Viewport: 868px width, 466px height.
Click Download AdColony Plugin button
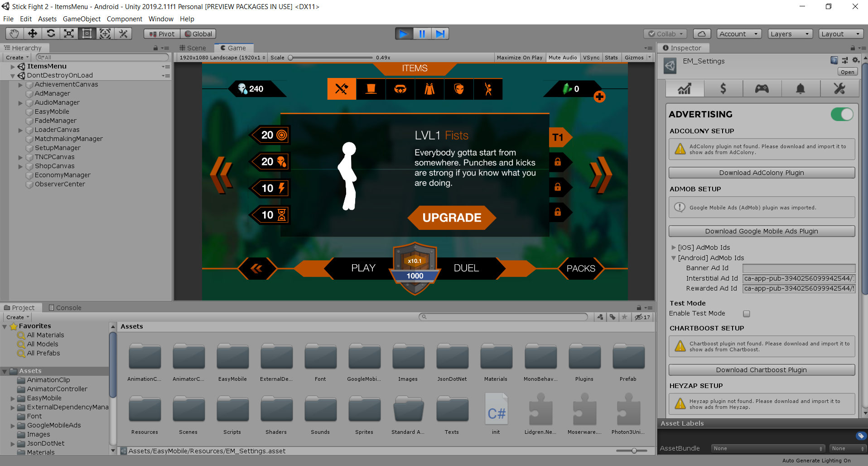tap(762, 173)
